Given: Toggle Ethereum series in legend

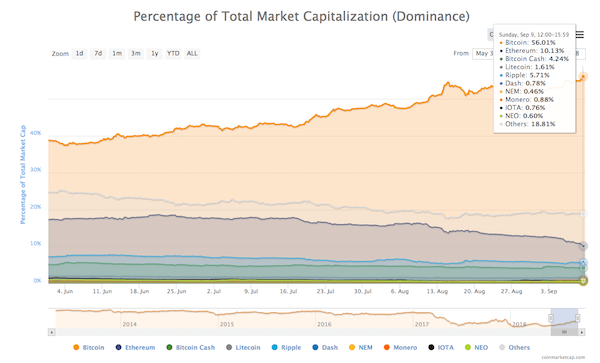Looking at the screenshot, I should tap(135, 347).
